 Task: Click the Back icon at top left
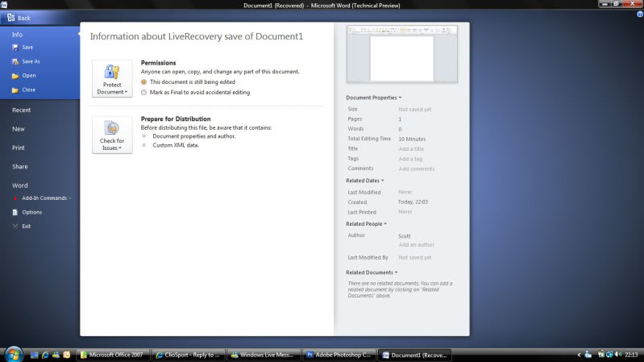[x=11, y=18]
